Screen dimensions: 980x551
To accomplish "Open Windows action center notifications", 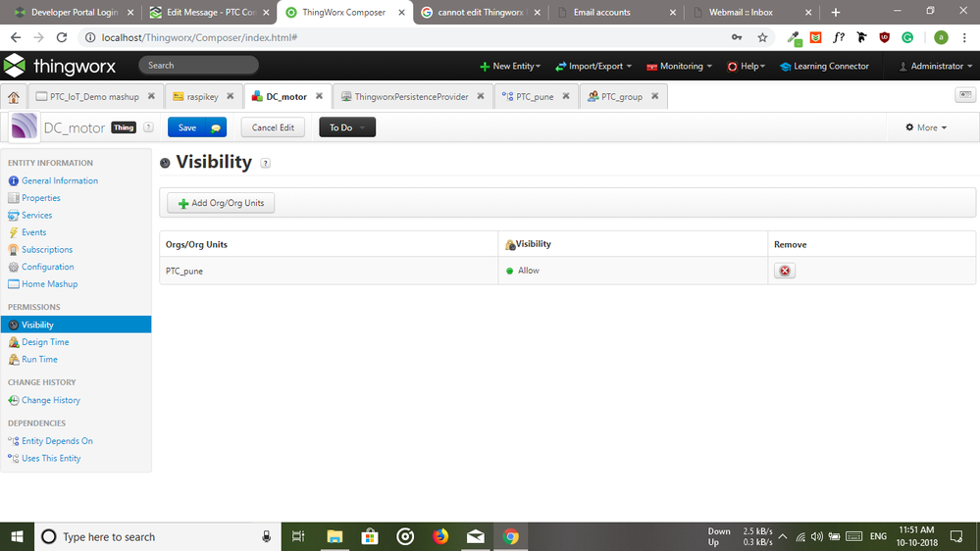I will coord(956,536).
